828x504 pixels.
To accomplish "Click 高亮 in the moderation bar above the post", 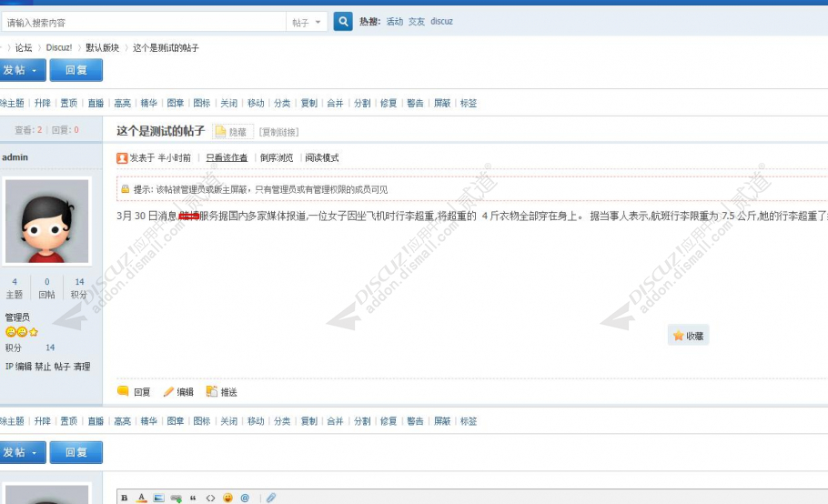I will 122,103.
